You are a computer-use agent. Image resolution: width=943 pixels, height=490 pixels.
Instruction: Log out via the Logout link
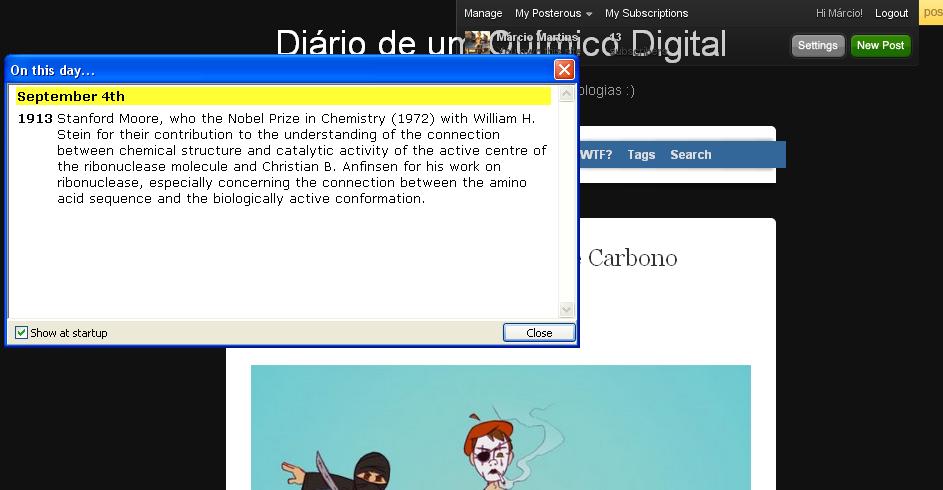pos(891,13)
